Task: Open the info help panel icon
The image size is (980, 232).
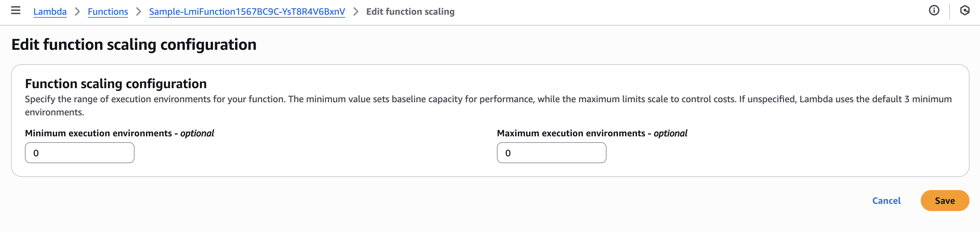Action: pyautogui.click(x=934, y=10)
